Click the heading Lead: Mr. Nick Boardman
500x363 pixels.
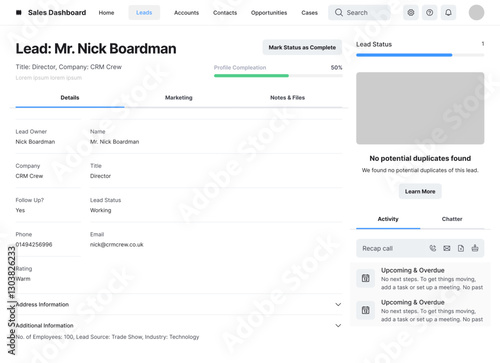pyautogui.click(x=96, y=49)
